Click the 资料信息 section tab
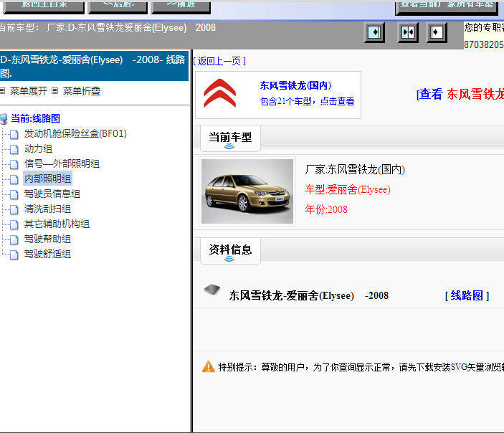 230,251
